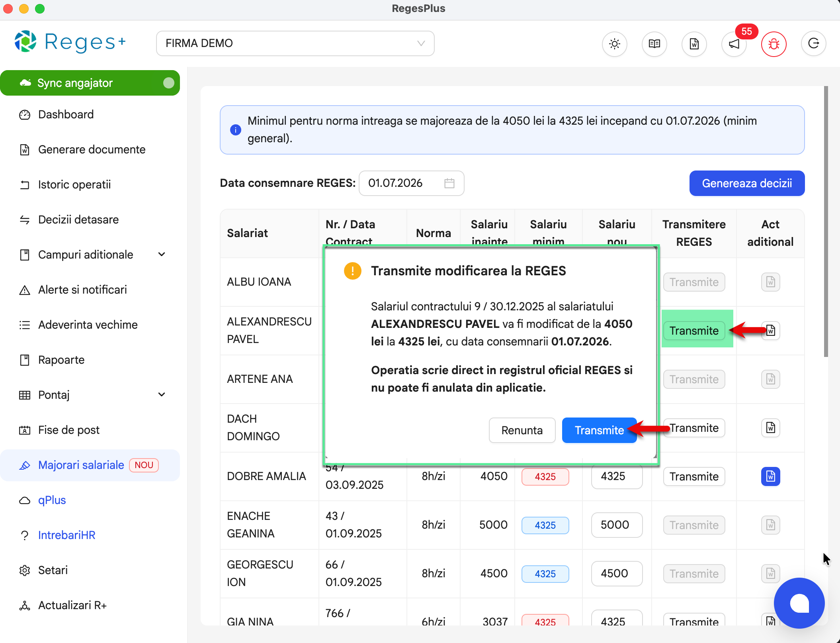Click the Word document icon in the header

click(x=694, y=44)
